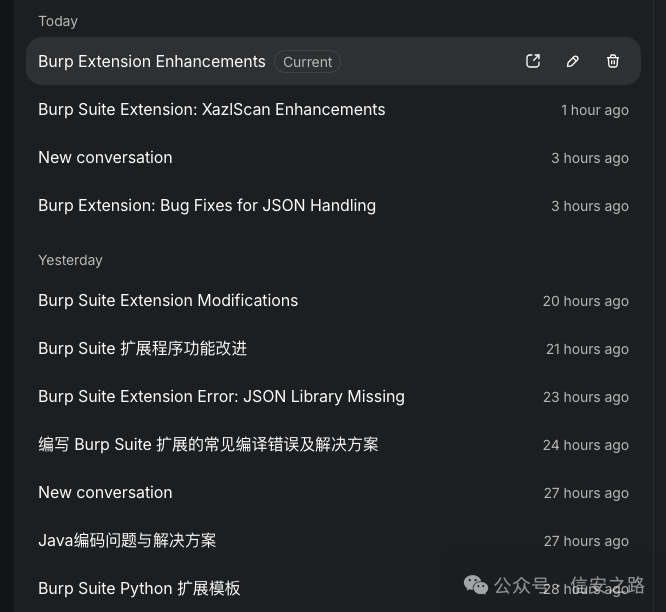Viewport: 666px width, 612px height.
Task: Open Burp Extension: Bug Fixes for JSON Handling
Action: [333, 206]
